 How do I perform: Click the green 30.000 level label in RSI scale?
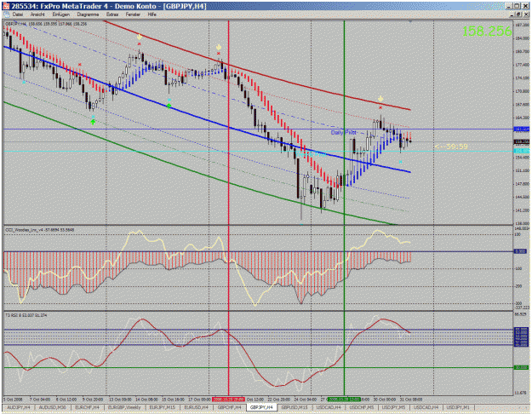coord(522,367)
